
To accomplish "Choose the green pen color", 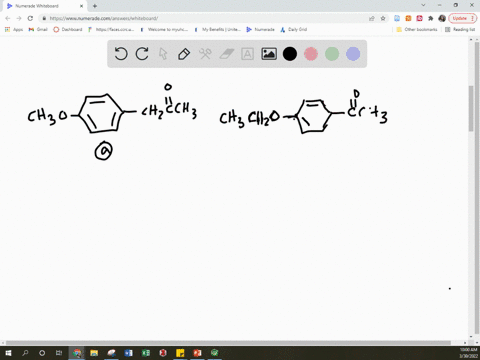I will (x=332, y=54).
